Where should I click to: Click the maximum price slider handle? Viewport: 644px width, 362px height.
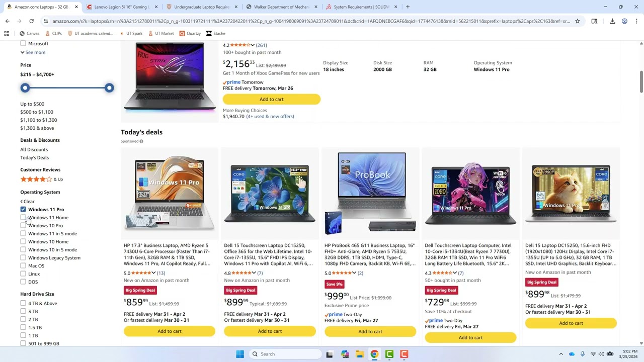(109, 88)
